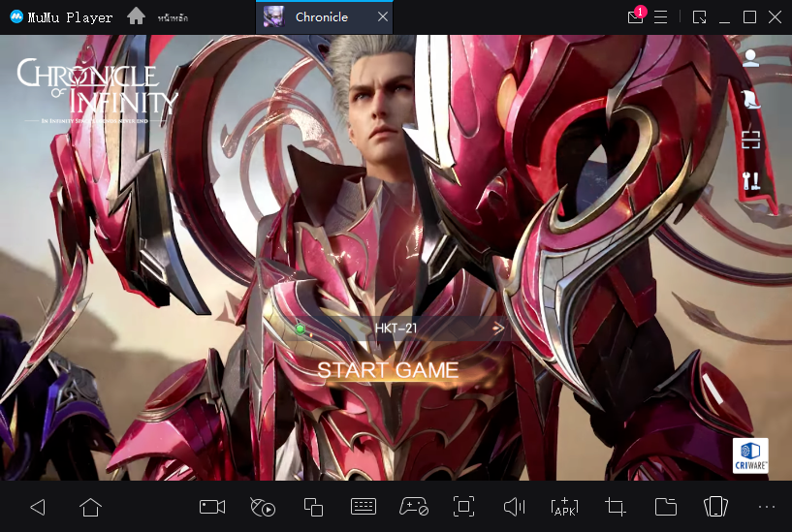Select the Chronicle game tab
The width and height of the screenshot is (792, 532).
pos(320,17)
